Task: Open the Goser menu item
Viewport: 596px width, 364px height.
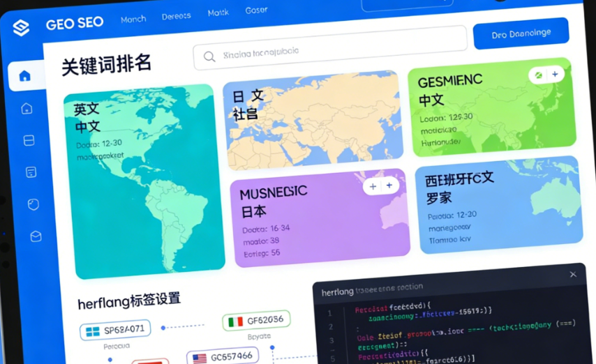Action: [x=256, y=10]
